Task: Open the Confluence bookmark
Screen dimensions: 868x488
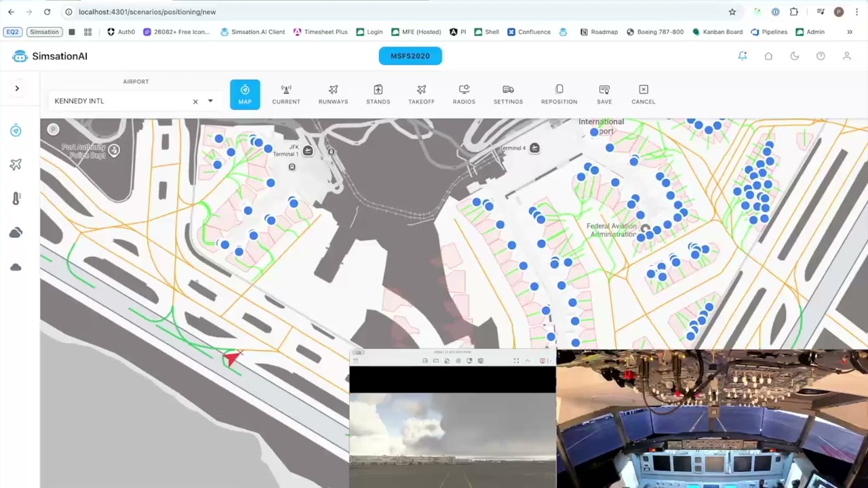Action: pyautogui.click(x=529, y=32)
